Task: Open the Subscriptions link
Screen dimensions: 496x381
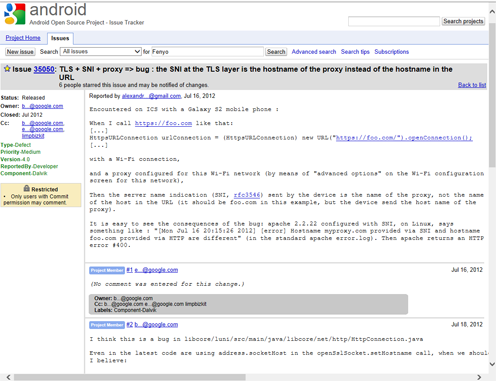Action: click(x=391, y=52)
